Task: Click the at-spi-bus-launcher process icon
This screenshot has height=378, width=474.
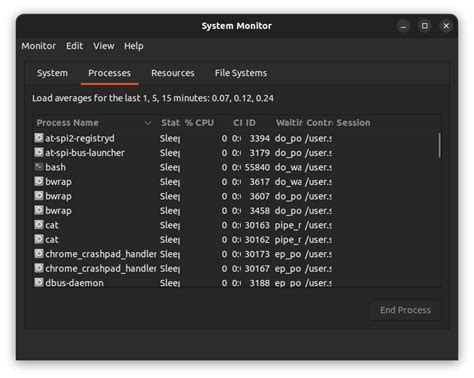Action: point(39,152)
